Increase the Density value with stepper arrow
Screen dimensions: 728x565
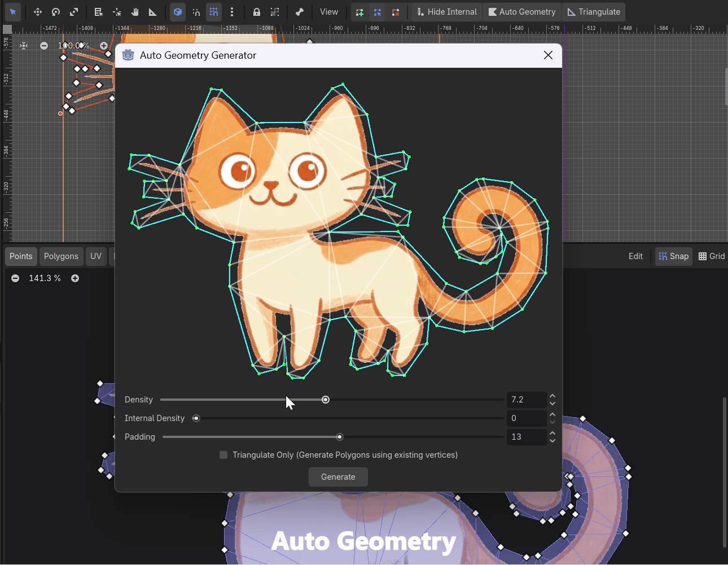552,396
